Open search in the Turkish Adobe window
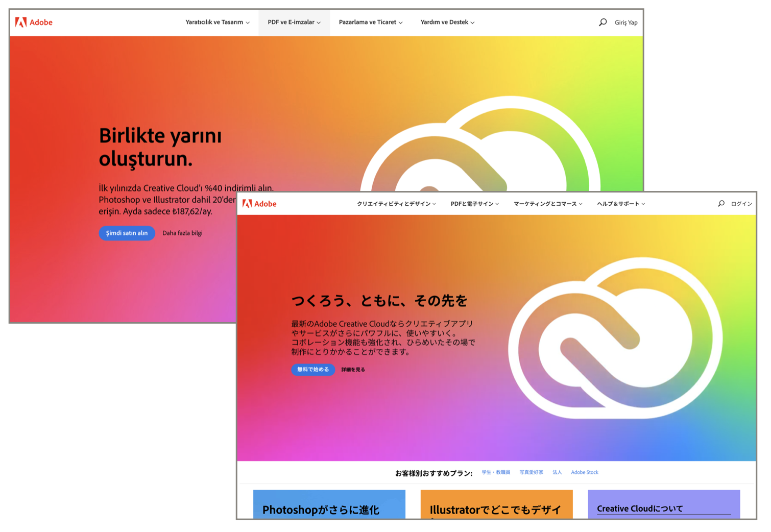Image resolution: width=771 pixels, height=532 pixels. click(603, 22)
